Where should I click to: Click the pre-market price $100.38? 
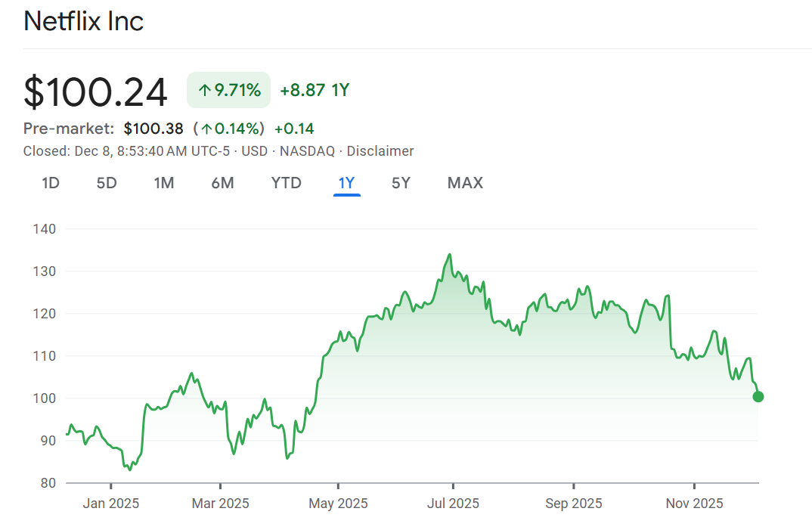[x=153, y=129]
